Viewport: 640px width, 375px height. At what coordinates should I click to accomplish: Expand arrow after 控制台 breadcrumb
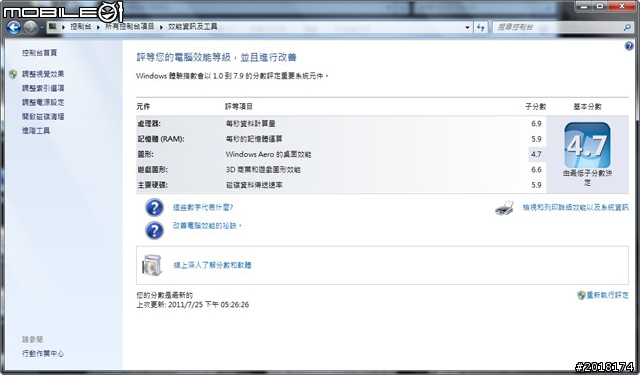pos(98,27)
